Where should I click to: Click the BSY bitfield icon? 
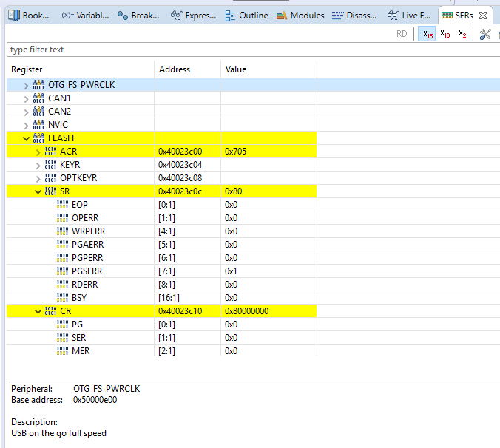point(62,298)
